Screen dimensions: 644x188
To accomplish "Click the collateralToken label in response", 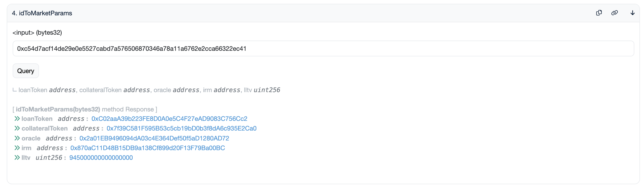I will 45,128.
